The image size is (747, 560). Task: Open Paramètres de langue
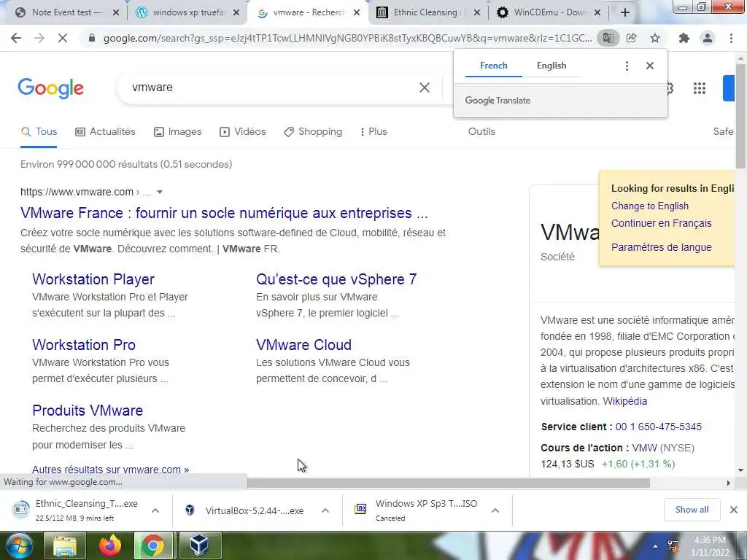tap(661, 248)
